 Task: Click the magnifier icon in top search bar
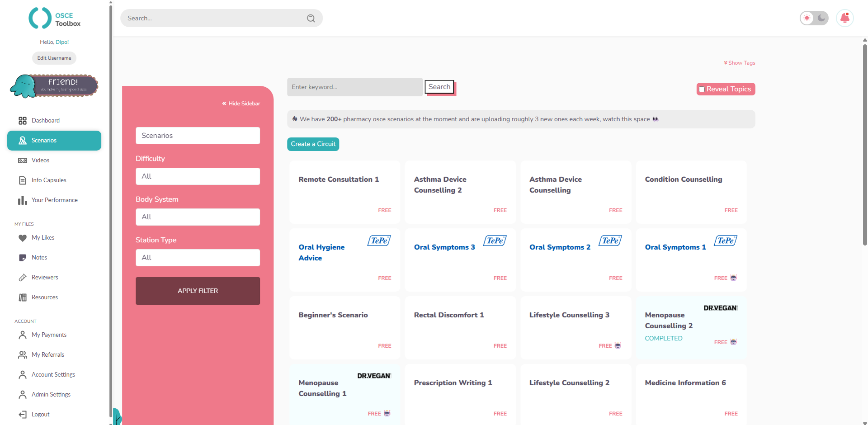pos(311,18)
